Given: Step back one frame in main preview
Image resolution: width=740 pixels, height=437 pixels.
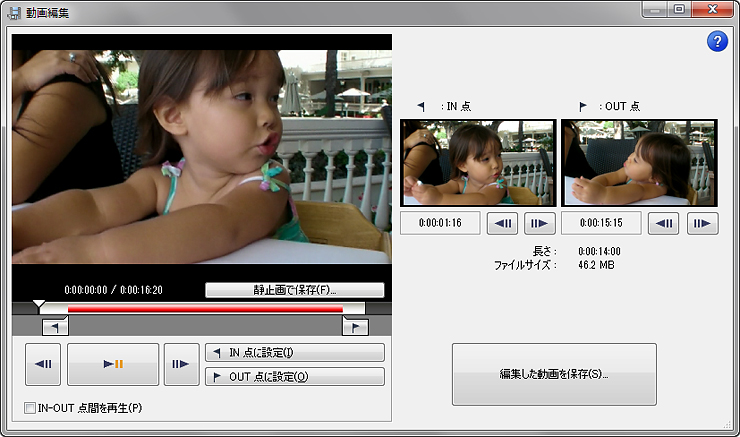Looking at the screenshot, I should [44, 364].
